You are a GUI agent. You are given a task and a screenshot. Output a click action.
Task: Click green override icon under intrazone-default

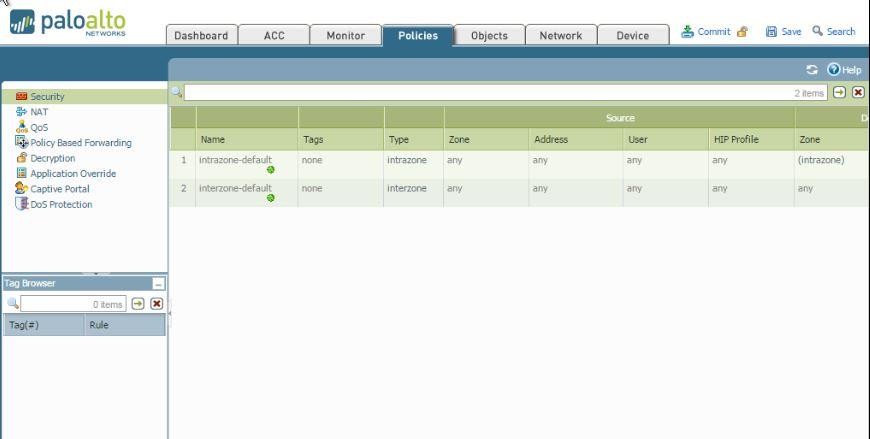point(270,170)
